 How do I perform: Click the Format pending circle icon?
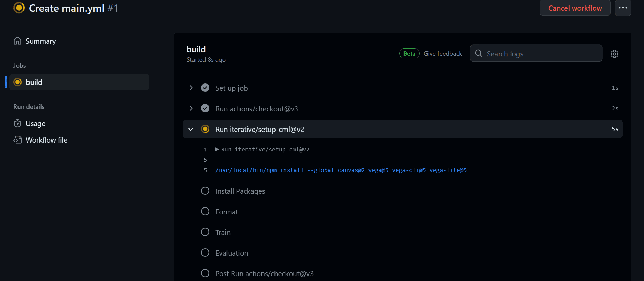pyautogui.click(x=205, y=211)
